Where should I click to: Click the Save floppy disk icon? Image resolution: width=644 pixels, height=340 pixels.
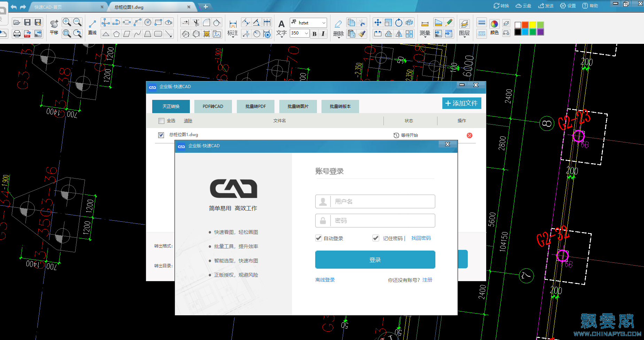coord(27,23)
